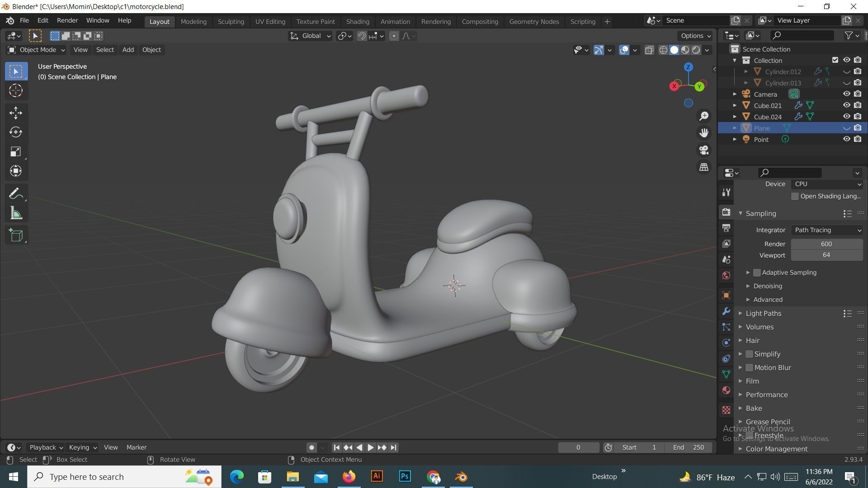Screen dimensions: 868x488
Task: Open the Render properties tab
Action: point(726,212)
